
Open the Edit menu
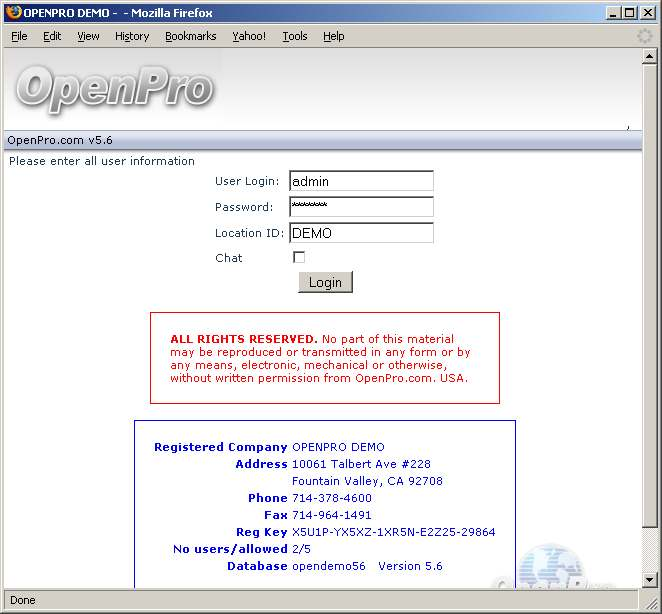pos(52,36)
